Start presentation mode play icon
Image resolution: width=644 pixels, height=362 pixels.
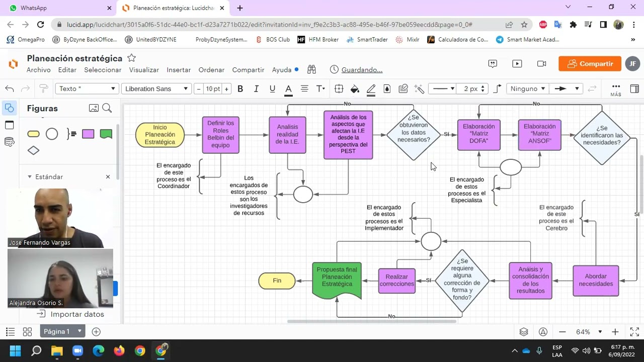517,64
